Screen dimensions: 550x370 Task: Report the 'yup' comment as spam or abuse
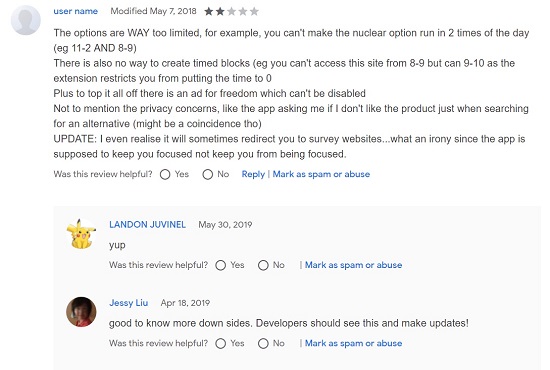click(x=354, y=265)
